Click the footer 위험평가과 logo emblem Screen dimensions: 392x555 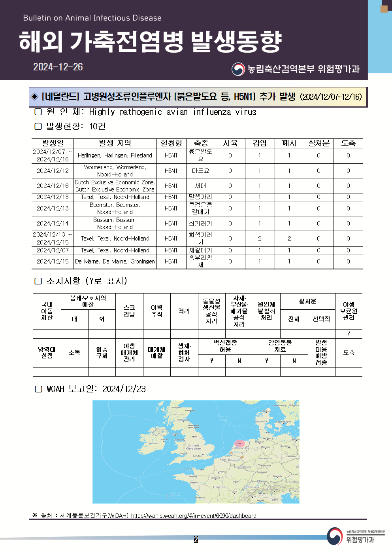pos(335,536)
